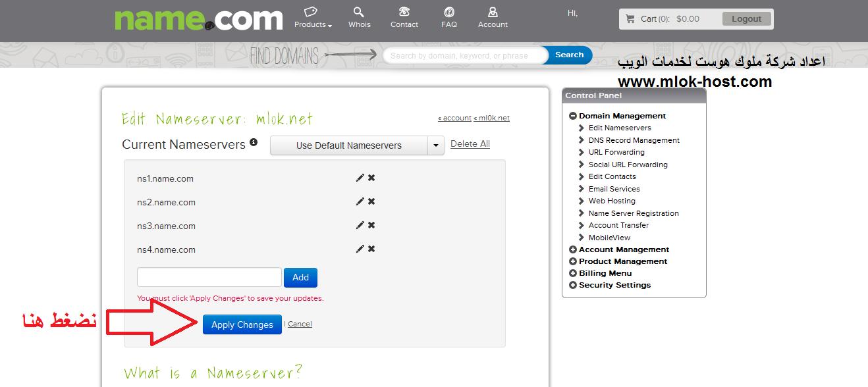Image resolution: width=868 pixels, height=387 pixels.
Task: Open the Products menu
Action: click(312, 18)
